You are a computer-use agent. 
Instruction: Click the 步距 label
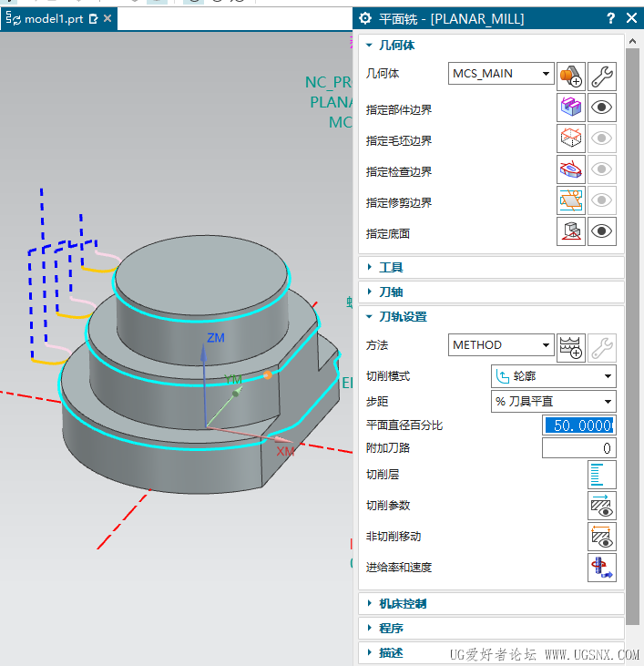click(x=377, y=402)
